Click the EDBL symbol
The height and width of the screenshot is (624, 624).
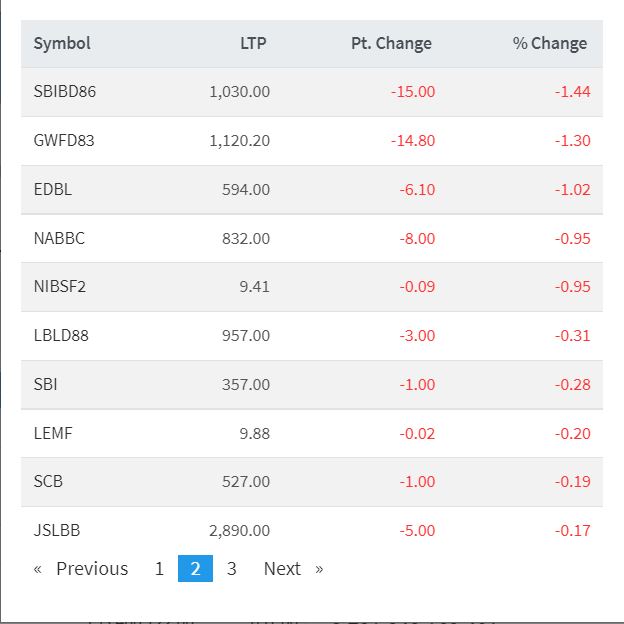point(53,190)
